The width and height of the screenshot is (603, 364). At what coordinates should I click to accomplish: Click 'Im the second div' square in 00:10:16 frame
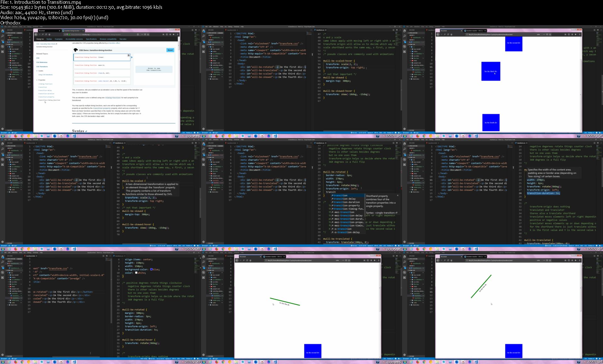pos(312,351)
